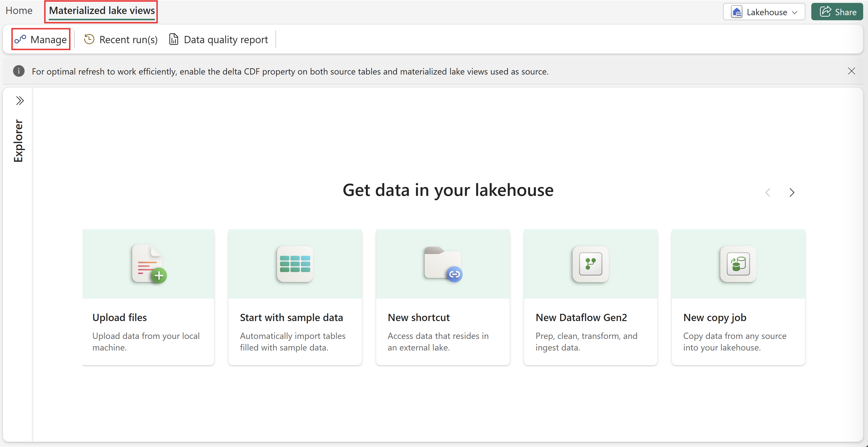Open Recent run(s) history icon
The width and height of the screenshot is (868, 447).
tap(89, 39)
